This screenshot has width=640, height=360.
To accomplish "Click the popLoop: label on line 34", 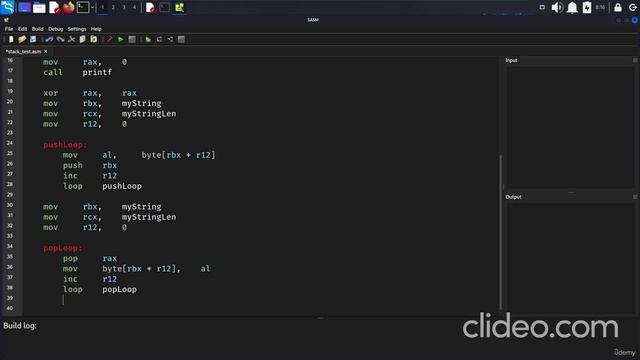I will pos(62,248).
